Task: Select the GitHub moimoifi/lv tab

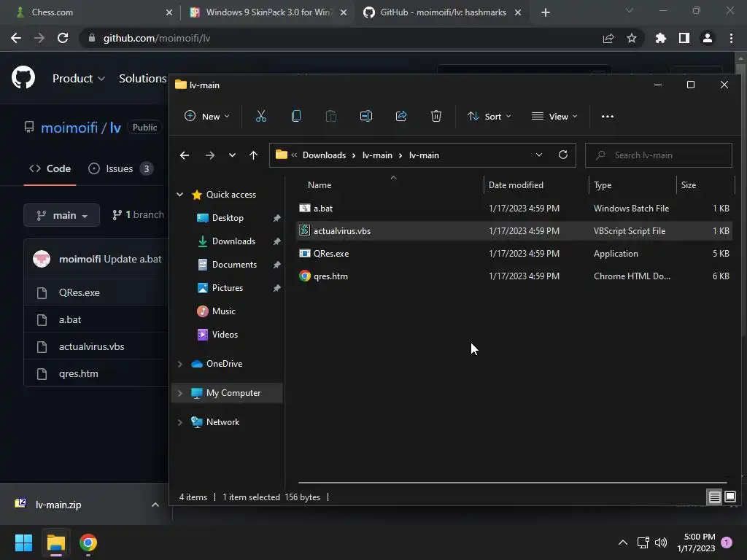Action: [x=443, y=12]
